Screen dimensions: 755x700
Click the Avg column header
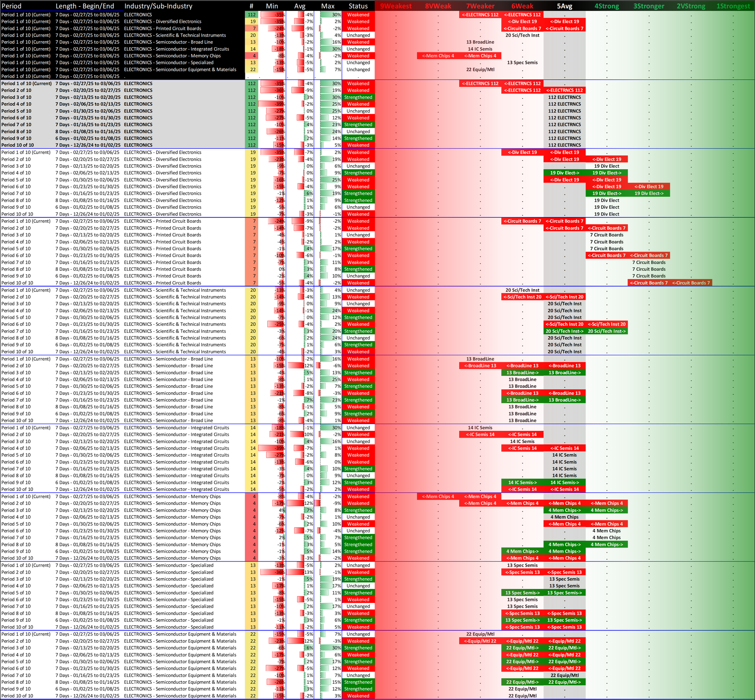[300, 6]
